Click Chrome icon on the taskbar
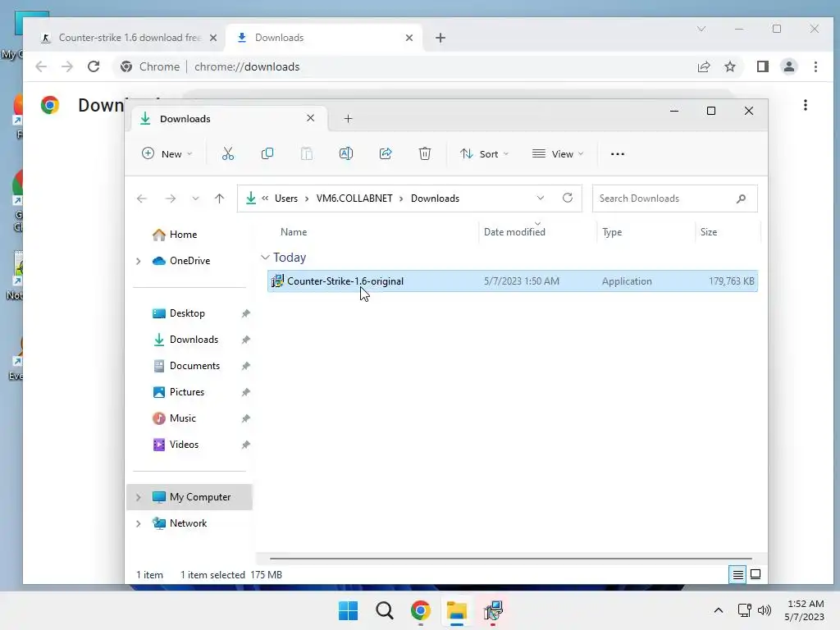 pyautogui.click(x=421, y=610)
